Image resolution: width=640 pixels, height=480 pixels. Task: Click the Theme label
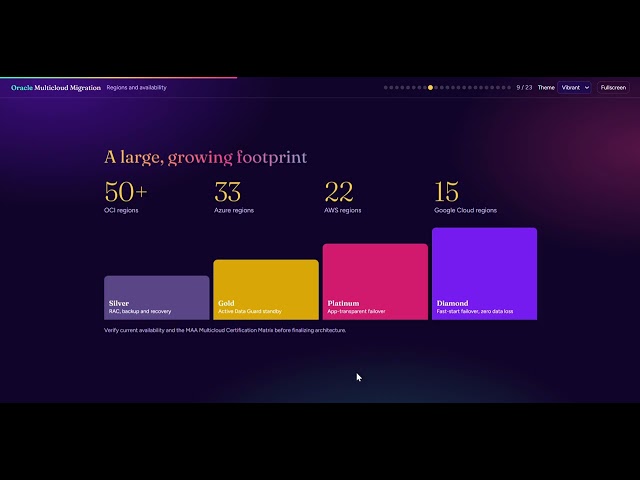(546, 87)
